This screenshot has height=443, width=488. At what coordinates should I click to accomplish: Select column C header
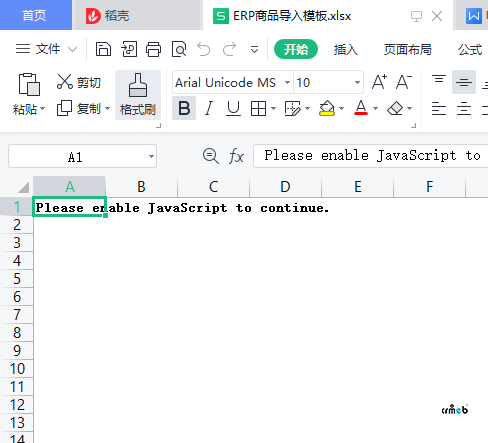pos(214,187)
